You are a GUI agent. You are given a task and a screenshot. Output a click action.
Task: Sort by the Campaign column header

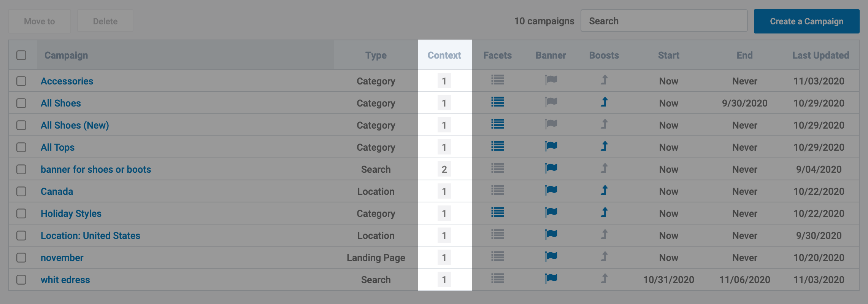[x=66, y=55]
